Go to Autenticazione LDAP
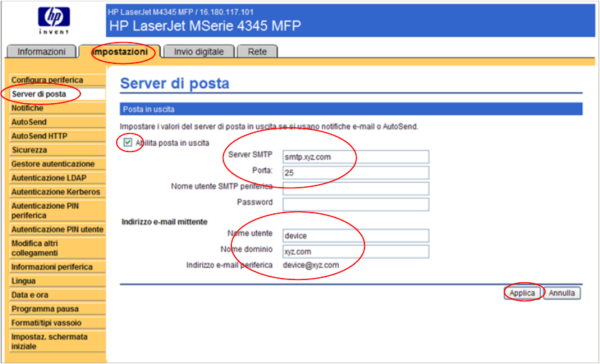600x364 pixels. [x=57, y=178]
